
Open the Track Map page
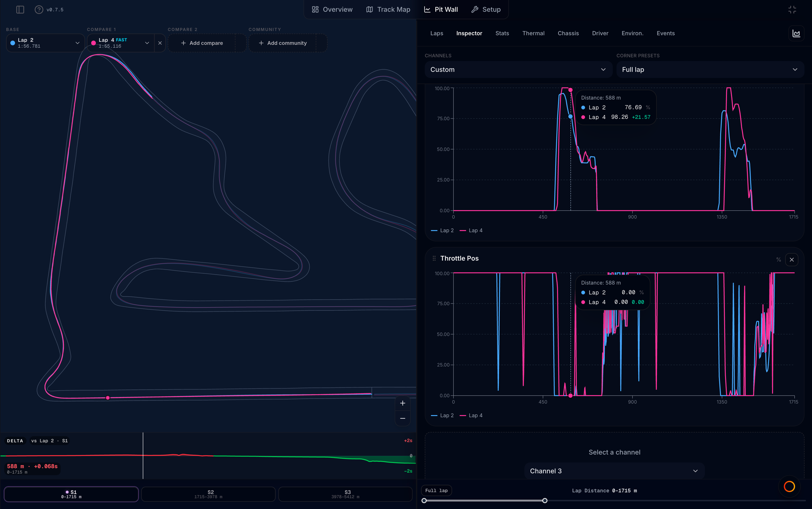pyautogui.click(x=388, y=9)
